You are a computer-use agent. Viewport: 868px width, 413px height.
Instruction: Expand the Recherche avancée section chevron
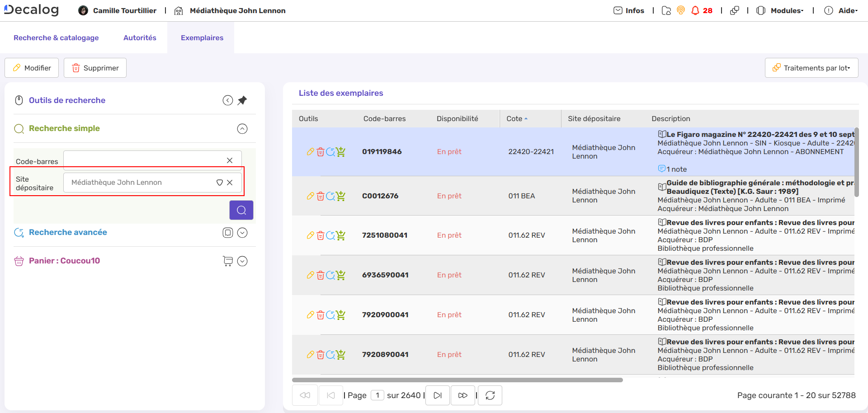click(x=242, y=232)
